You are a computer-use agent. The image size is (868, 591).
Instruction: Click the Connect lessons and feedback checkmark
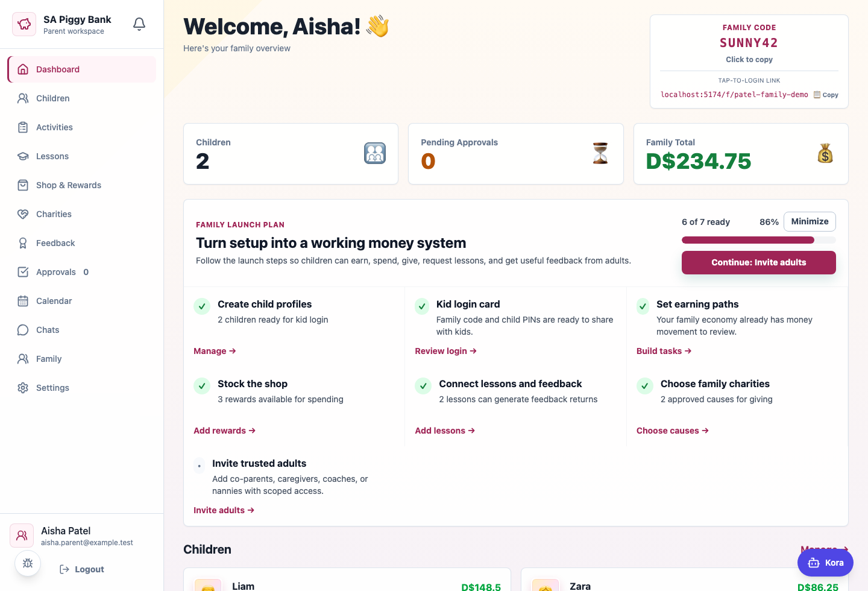[423, 385]
